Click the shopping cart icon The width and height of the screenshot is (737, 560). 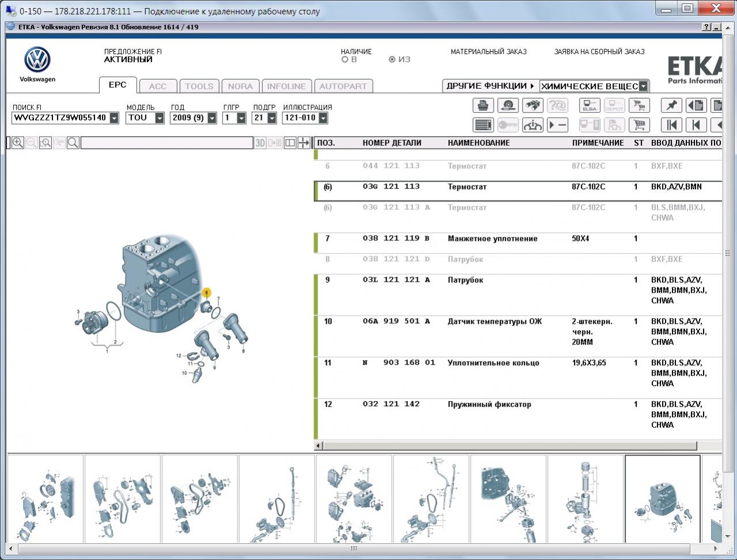[638, 124]
